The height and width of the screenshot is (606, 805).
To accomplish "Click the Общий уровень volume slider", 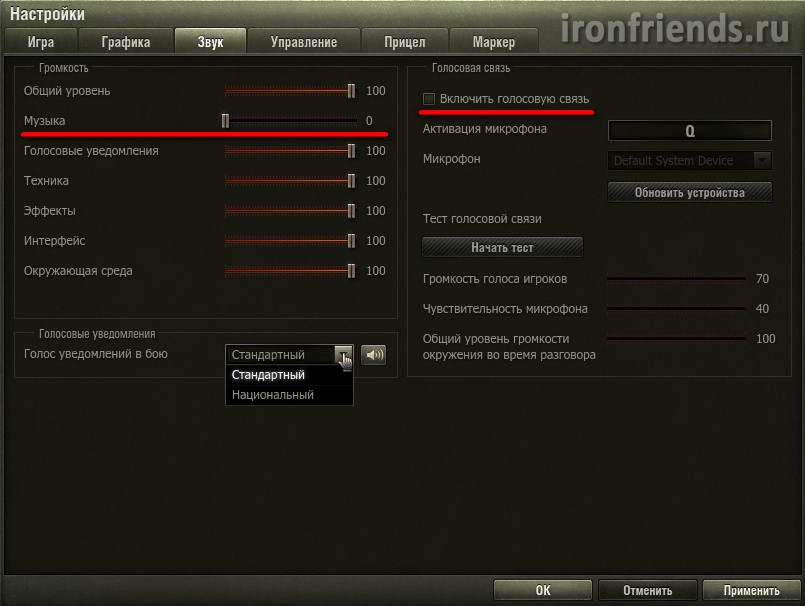I will 291,91.
